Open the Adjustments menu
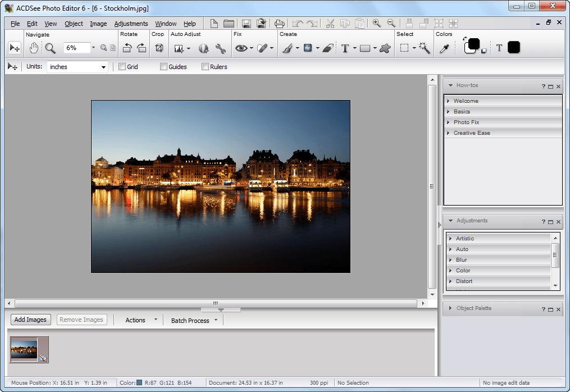Viewport: 570px width, 392px height. [131, 24]
